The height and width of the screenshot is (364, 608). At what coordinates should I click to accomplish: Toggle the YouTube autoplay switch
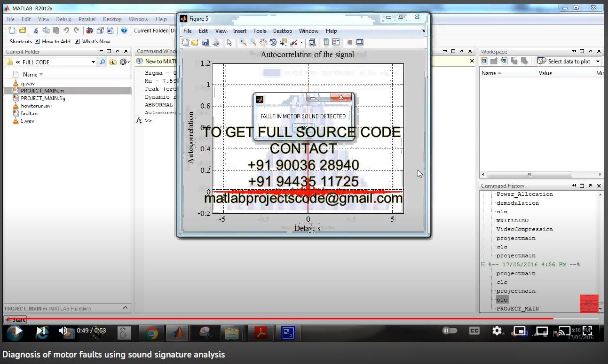point(449,331)
